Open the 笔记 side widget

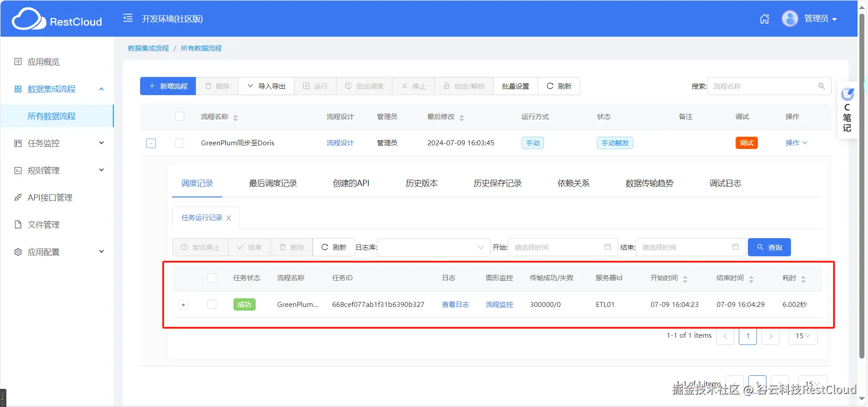click(x=847, y=110)
